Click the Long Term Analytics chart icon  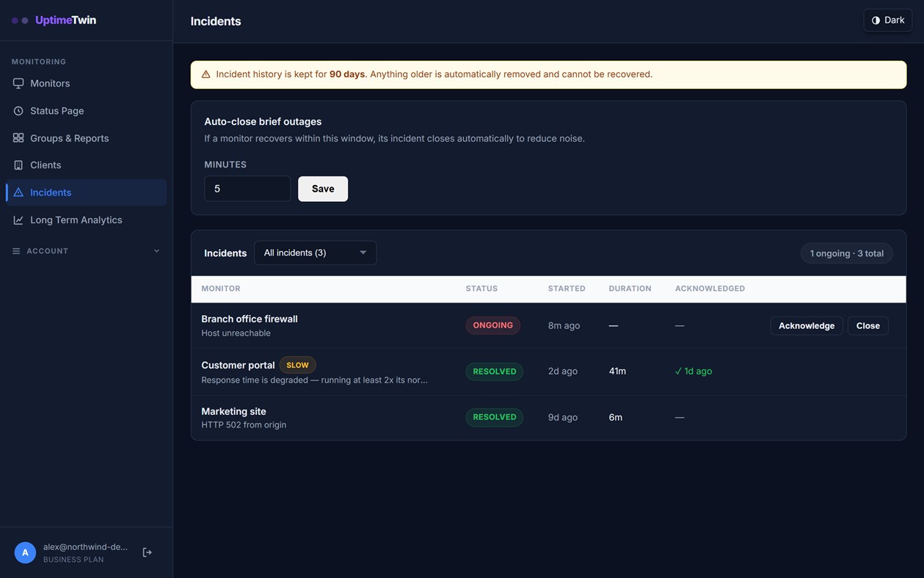tap(18, 220)
